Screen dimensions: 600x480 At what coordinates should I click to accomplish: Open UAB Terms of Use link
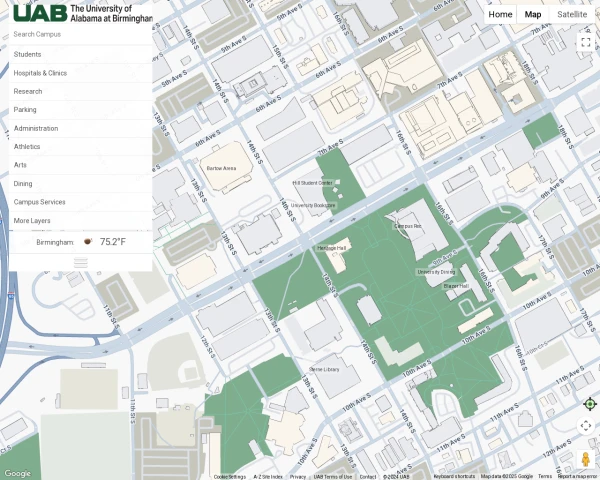(x=333, y=477)
